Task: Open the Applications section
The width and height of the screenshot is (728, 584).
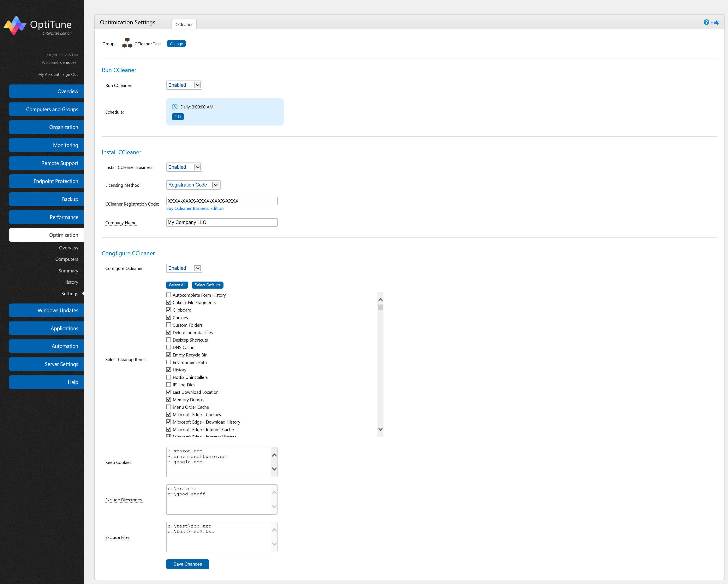Action: coord(46,328)
